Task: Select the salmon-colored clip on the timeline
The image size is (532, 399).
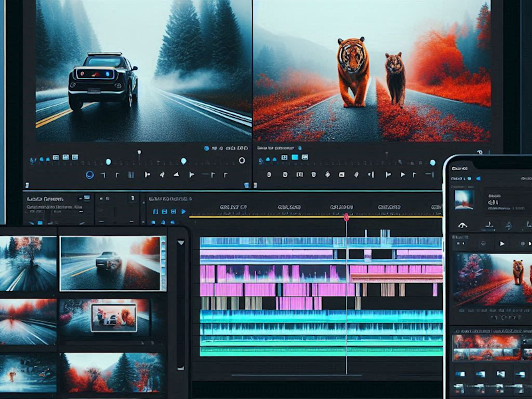Action: coord(396,278)
